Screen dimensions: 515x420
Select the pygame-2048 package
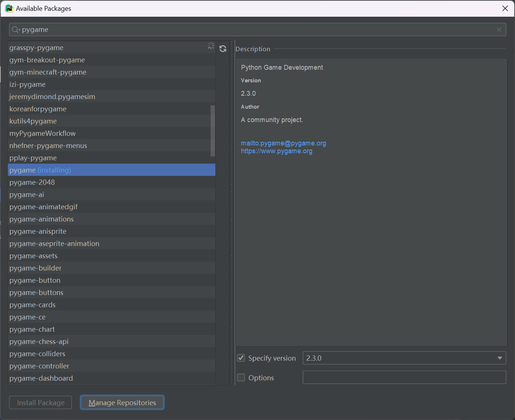pos(112,182)
